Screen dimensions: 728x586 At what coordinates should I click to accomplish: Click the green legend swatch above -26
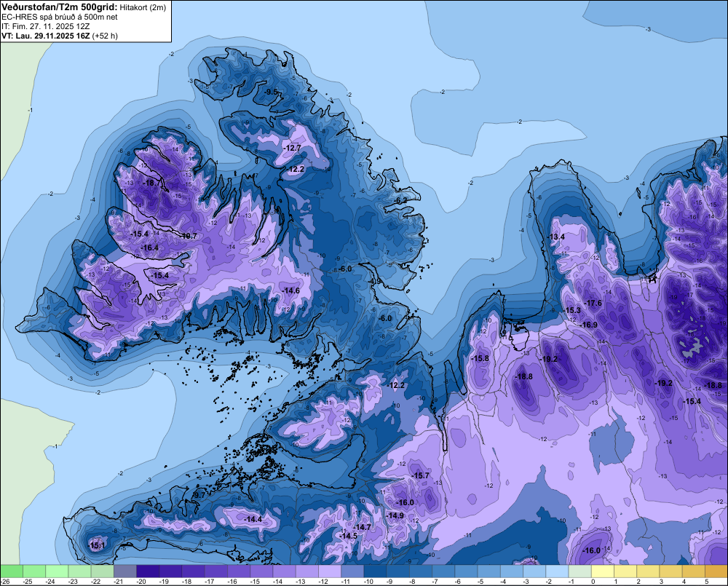coord(11,571)
